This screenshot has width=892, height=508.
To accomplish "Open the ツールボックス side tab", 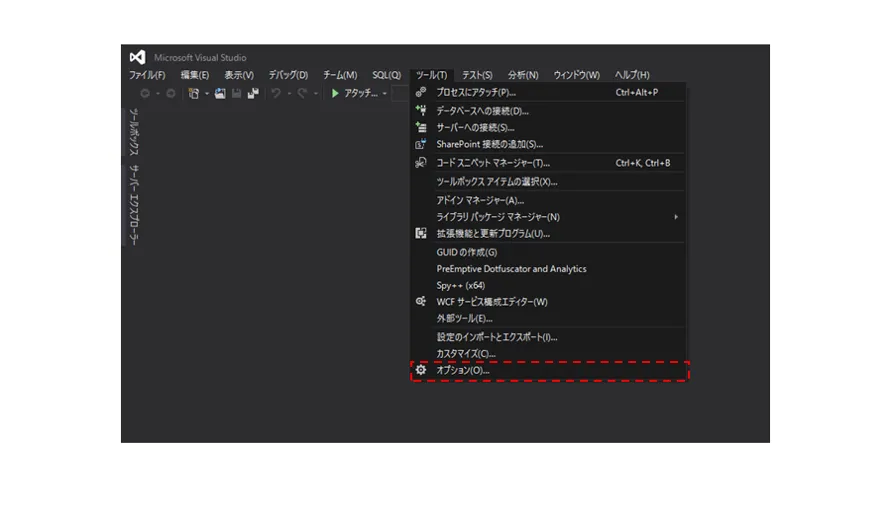I will [x=133, y=132].
